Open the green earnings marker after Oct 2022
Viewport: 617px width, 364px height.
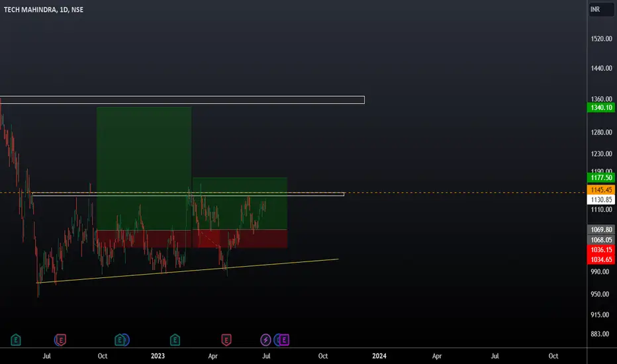tap(120, 340)
